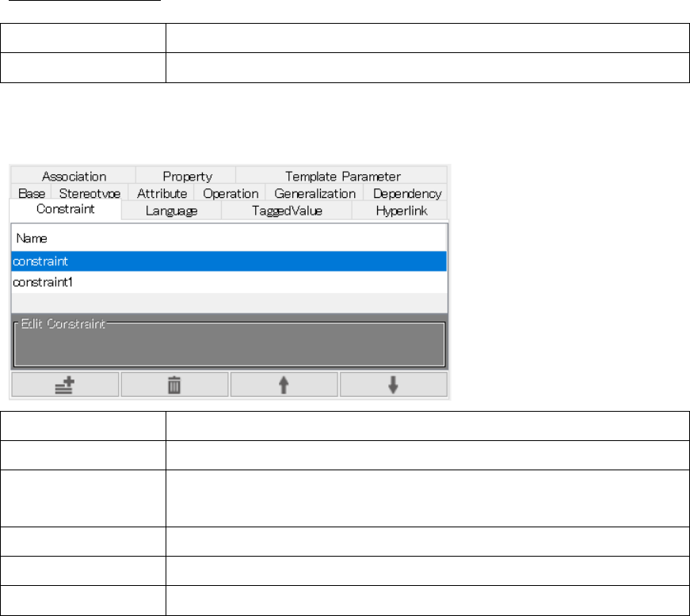Screen dimensions: 690x616
Task: Click inside the Edit Constraint text area
Action: [229, 345]
